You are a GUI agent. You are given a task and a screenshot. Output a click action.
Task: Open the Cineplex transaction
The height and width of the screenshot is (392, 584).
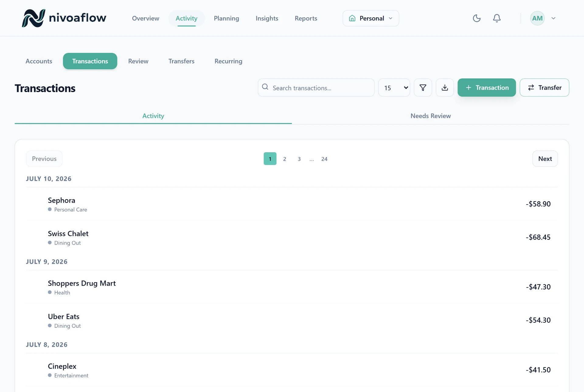(x=292, y=370)
